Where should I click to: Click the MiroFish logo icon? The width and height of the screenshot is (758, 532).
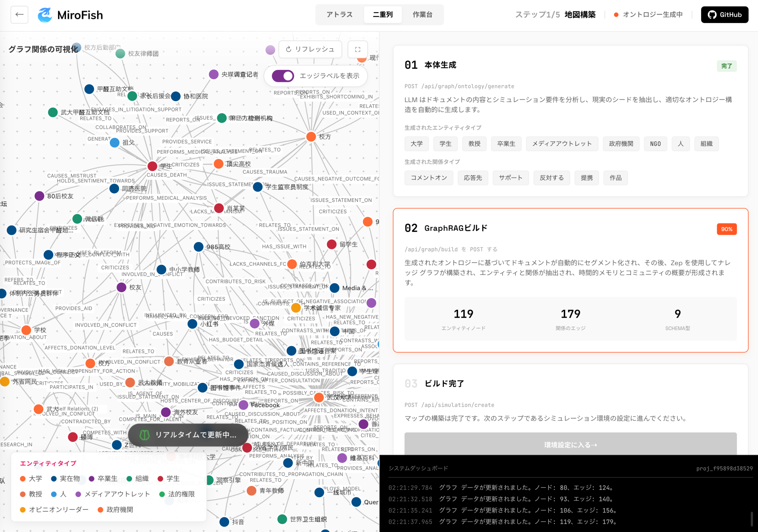(x=45, y=15)
